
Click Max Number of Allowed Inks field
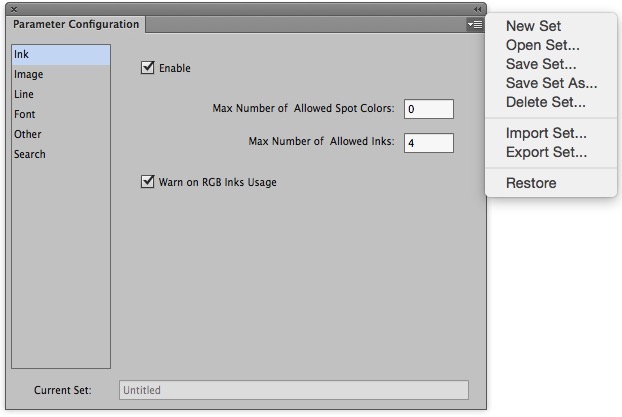click(428, 143)
